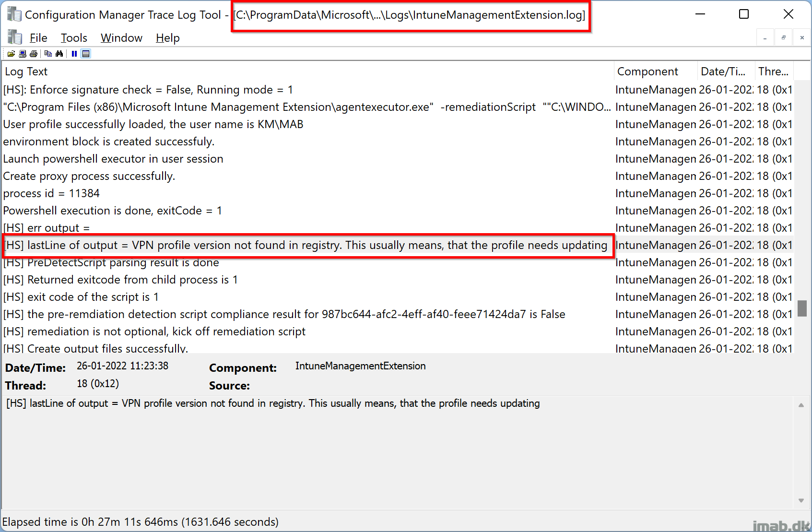Viewport: 812px width, 532px height.
Task: Click the Thread cell of the 'err output' row
Action: [774, 228]
